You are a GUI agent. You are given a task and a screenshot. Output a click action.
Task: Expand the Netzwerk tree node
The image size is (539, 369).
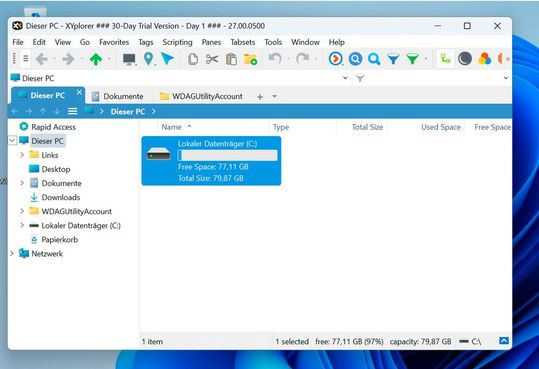12,253
